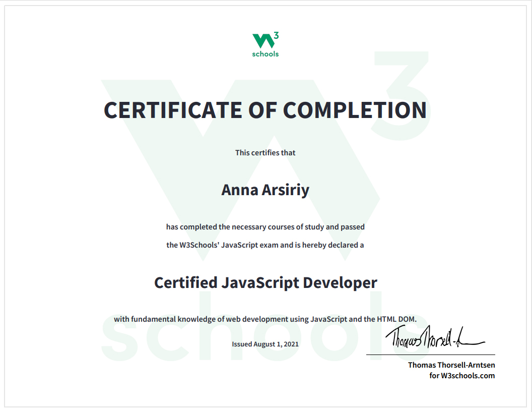
Task: Click the green 'schools' text under the logo
Action: click(x=265, y=54)
